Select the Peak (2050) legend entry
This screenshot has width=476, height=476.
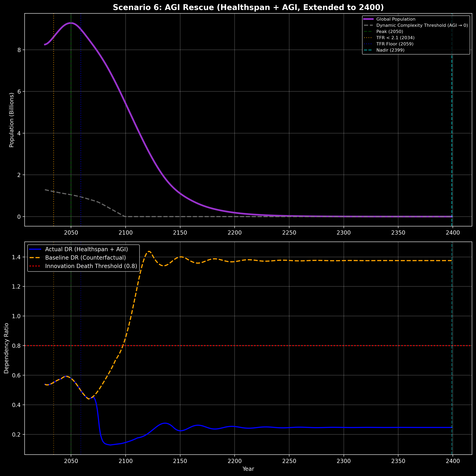click(390, 32)
